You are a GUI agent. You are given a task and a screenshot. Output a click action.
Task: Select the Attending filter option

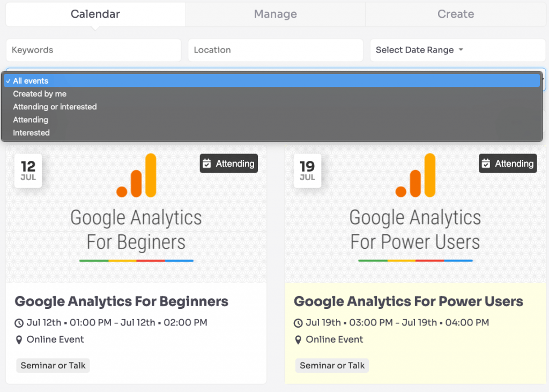click(x=272, y=120)
